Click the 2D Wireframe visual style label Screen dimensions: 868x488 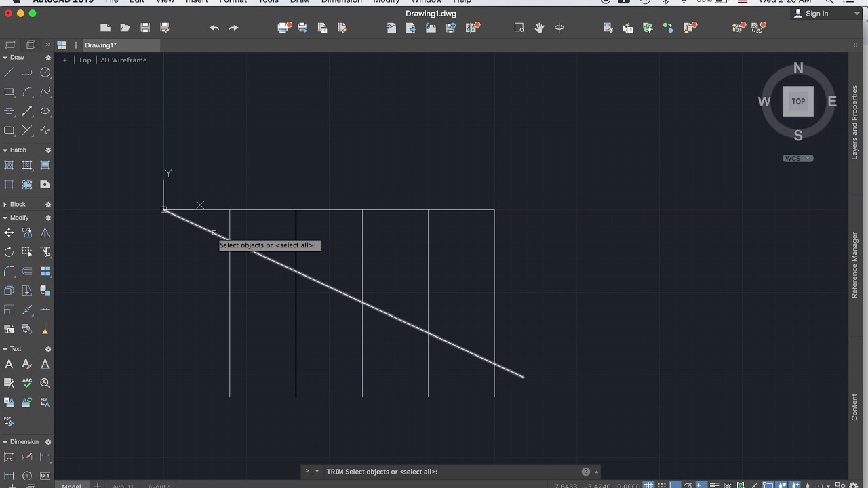point(123,60)
